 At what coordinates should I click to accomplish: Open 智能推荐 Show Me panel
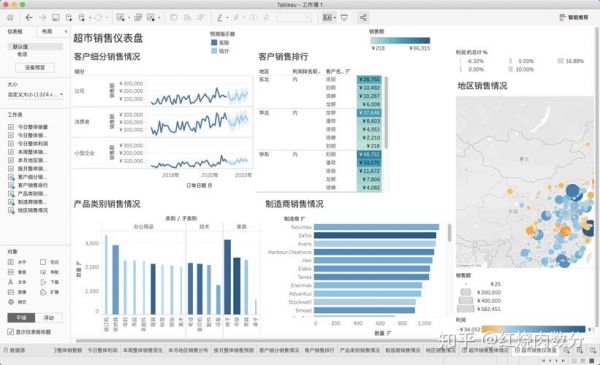tap(574, 18)
